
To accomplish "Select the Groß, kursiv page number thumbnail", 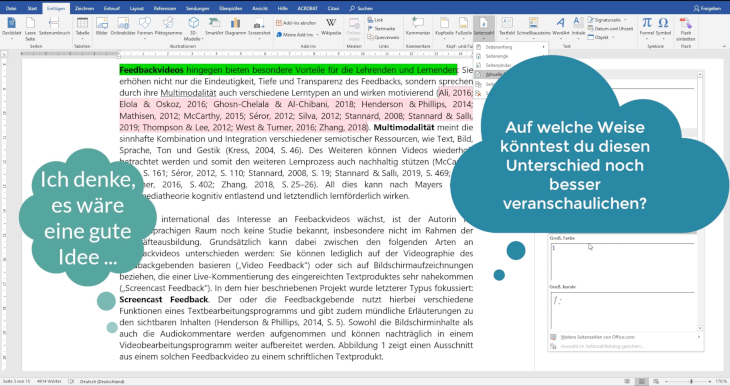I will pos(622,310).
